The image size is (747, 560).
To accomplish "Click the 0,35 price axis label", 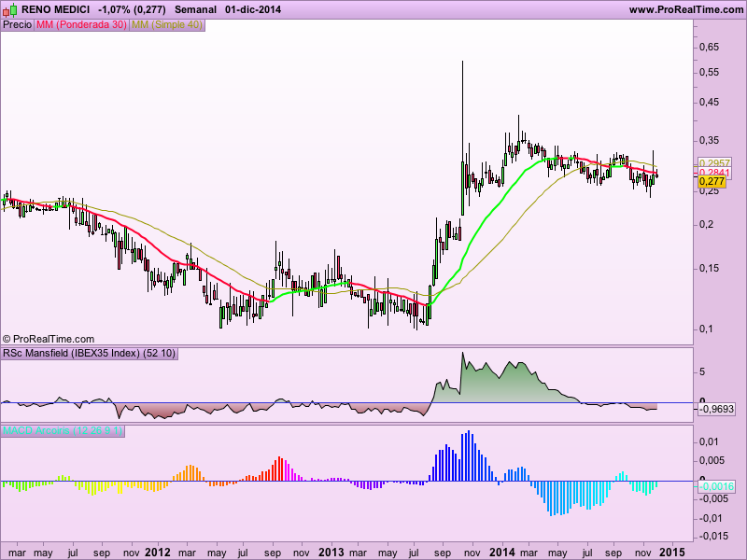I will 710,141.
